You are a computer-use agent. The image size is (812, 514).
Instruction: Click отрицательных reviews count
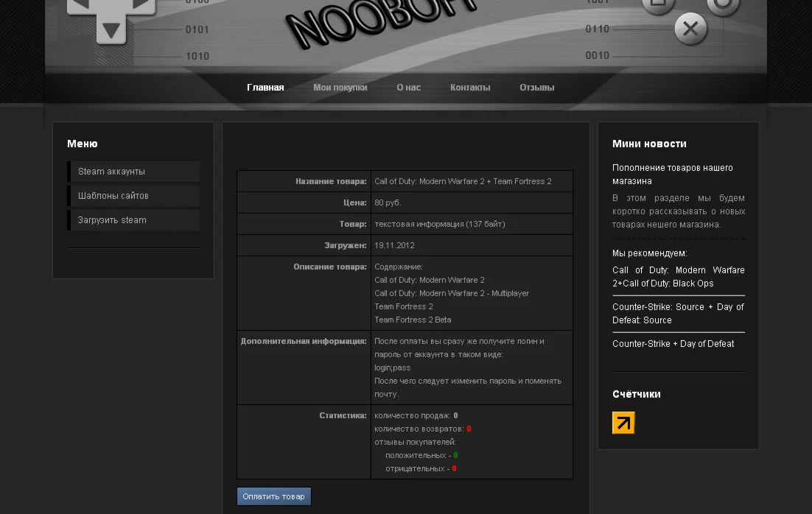coord(421,468)
